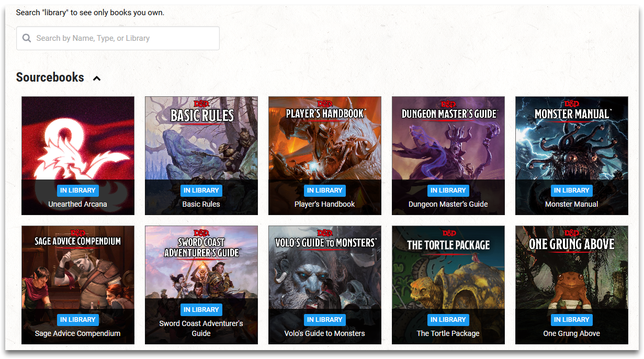
Task: Click In Library badge on Volo's Guide to Monsters
Action: click(x=325, y=320)
